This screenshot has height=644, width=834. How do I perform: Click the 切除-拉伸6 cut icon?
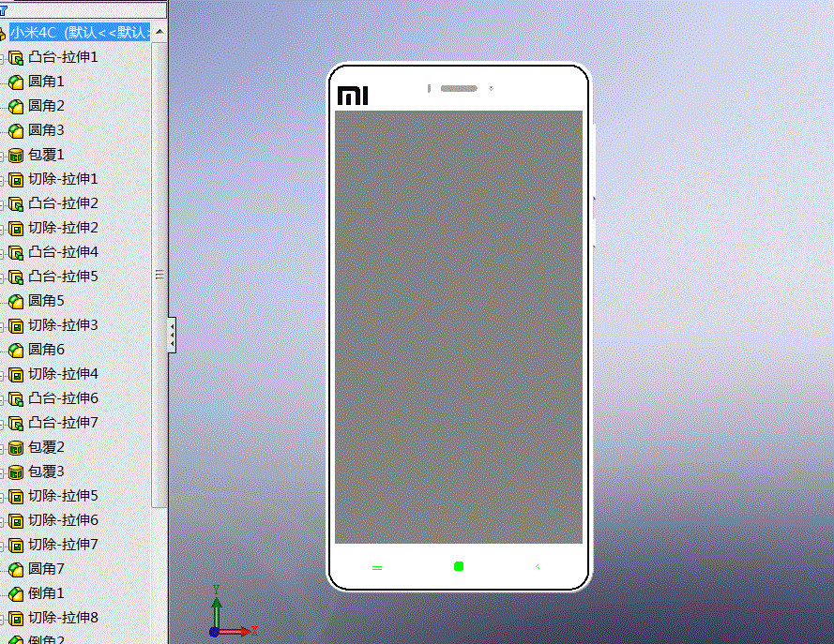[16, 520]
